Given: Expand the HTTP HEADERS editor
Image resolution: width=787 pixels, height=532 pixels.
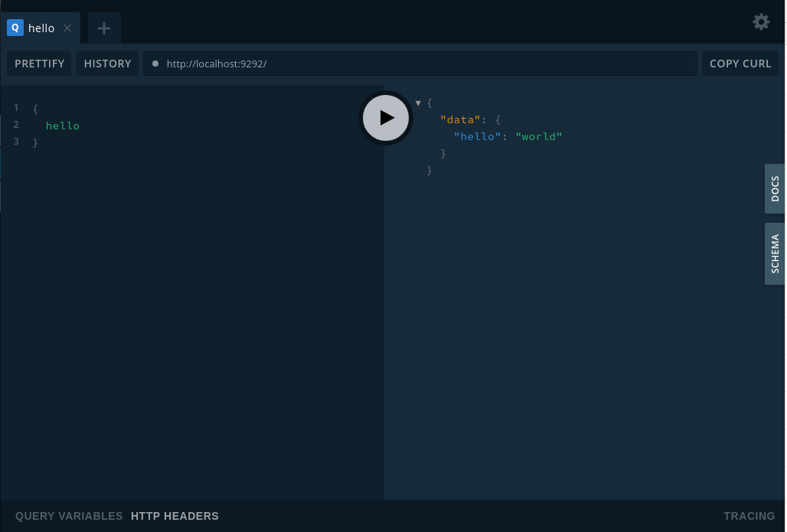Looking at the screenshot, I should pyautogui.click(x=175, y=516).
